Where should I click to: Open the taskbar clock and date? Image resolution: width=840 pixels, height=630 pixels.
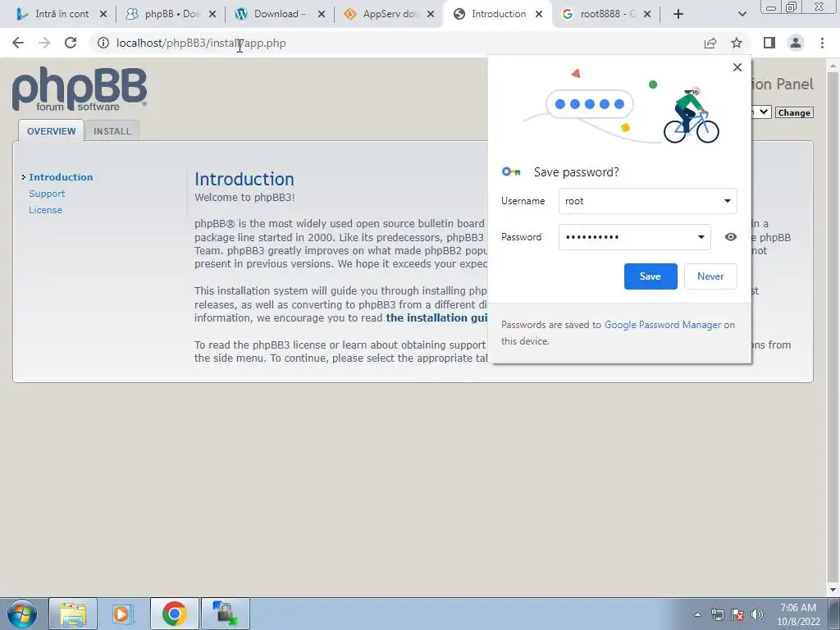coord(798,614)
